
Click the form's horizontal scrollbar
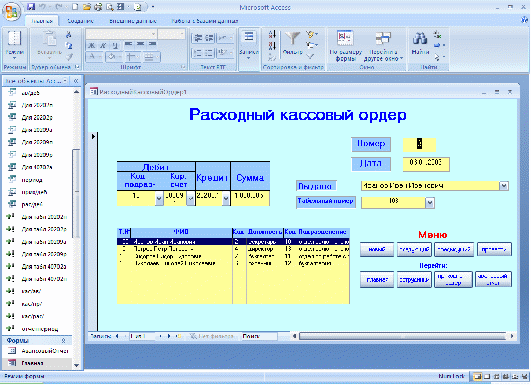tap(403, 336)
